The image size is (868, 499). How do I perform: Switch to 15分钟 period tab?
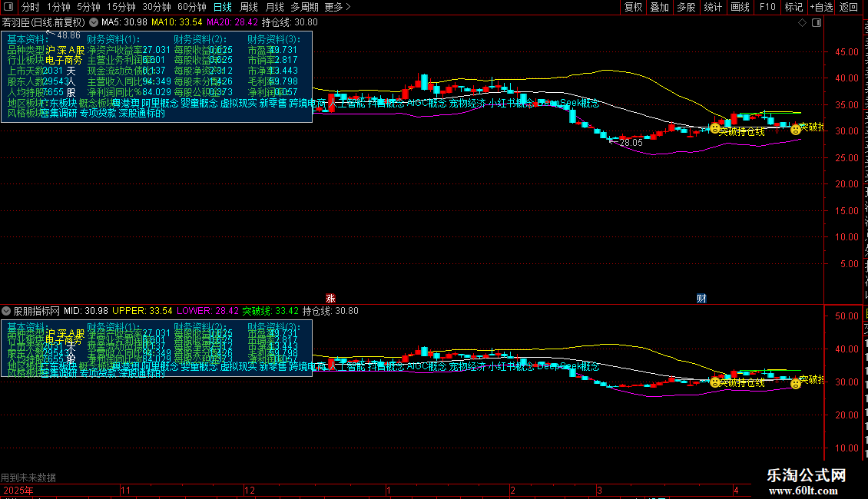tap(121, 7)
